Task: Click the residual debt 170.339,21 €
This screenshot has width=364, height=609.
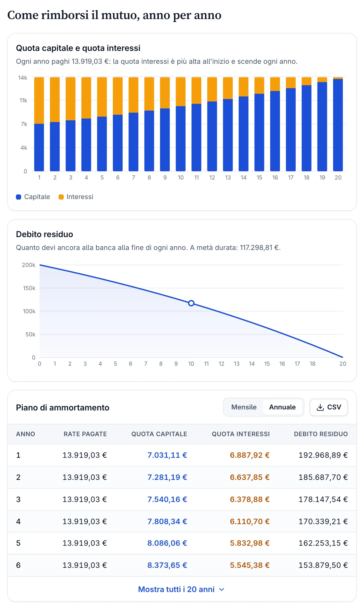Action: pos(323,522)
